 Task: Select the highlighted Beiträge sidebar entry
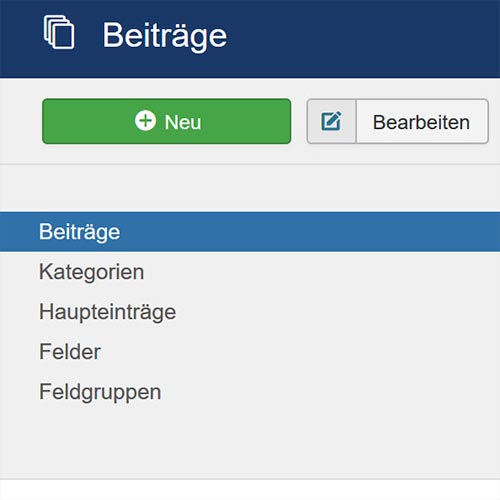pos(250,232)
